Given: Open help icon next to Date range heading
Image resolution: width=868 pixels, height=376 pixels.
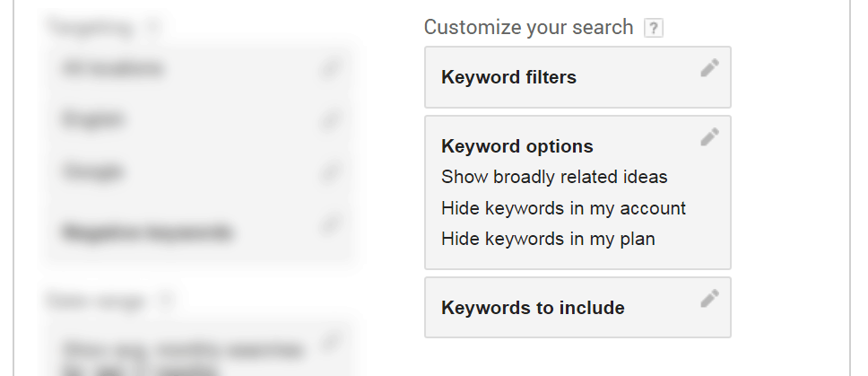Looking at the screenshot, I should (x=166, y=301).
